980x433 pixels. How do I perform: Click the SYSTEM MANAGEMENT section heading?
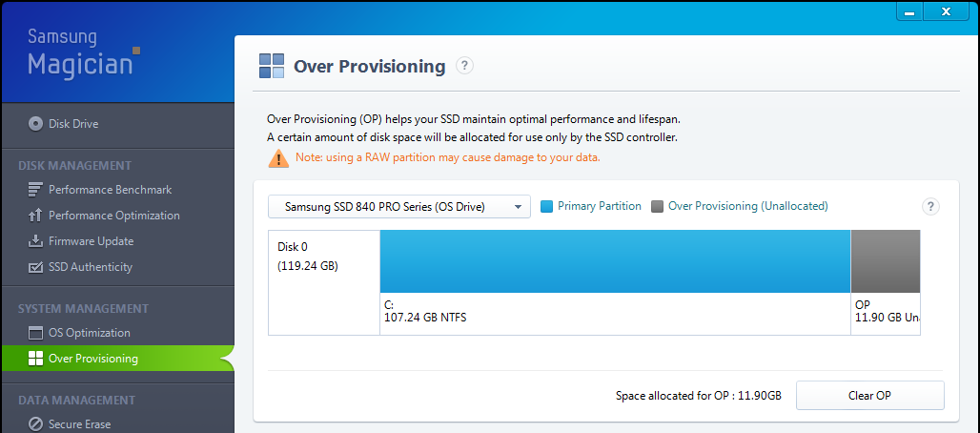click(83, 308)
